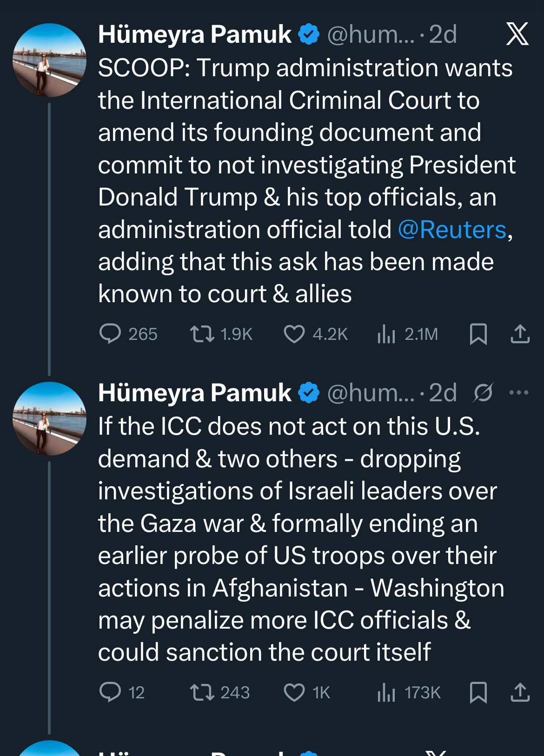Repost the first tweet with 1.9K reposts

pos(202,334)
